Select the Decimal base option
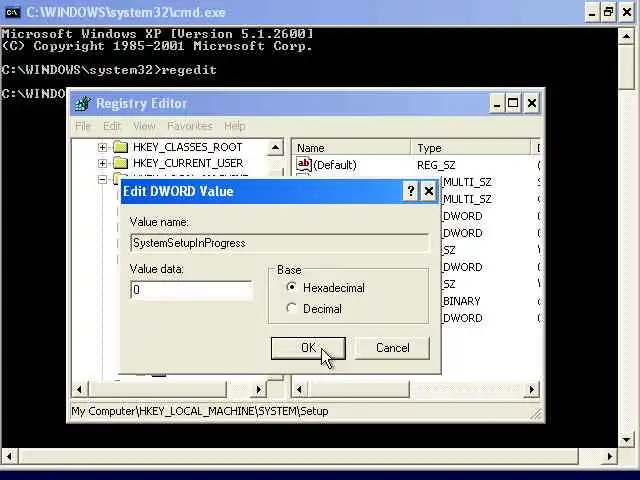The height and width of the screenshot is (480, 640). pyautogui.click(x=291, y=308)
